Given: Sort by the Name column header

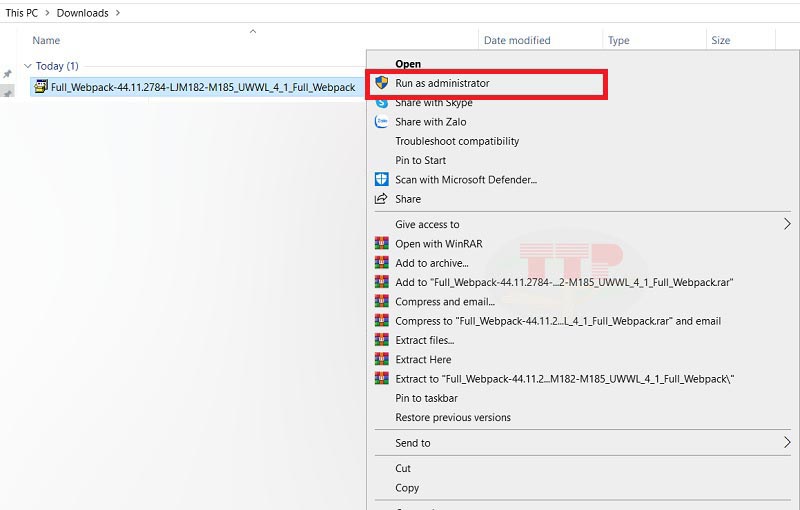Looking at the screenshot, I should pyautogui.click(x=46, y=40).
